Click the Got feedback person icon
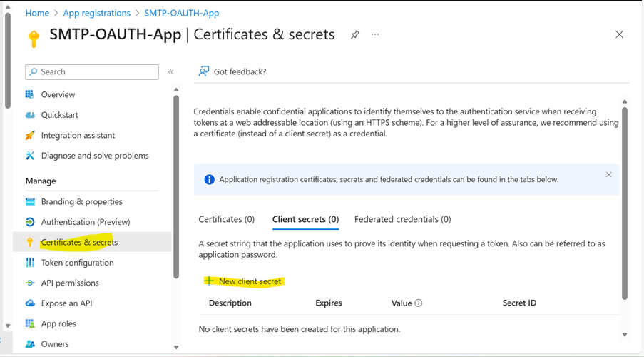 click(x=204, y=71)
